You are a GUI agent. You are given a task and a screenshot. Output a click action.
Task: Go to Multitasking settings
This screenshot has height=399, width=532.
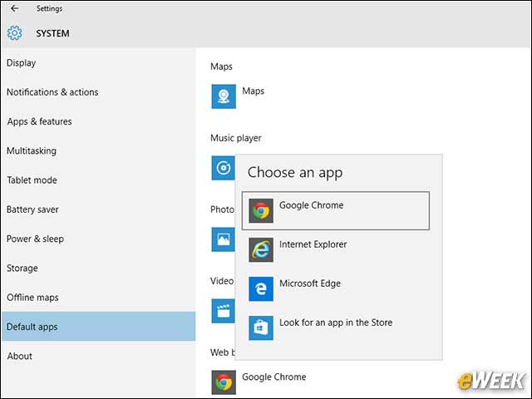(x=98, y=151)
